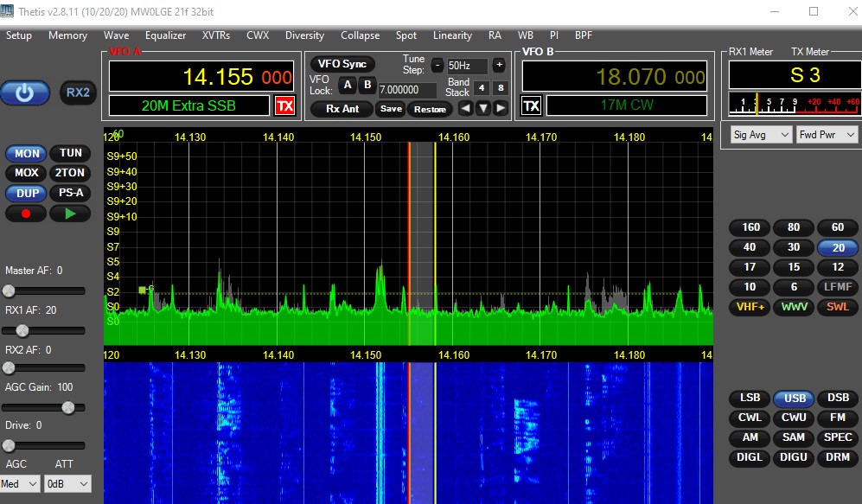
Task: Click the green play button
Action: 70,214
